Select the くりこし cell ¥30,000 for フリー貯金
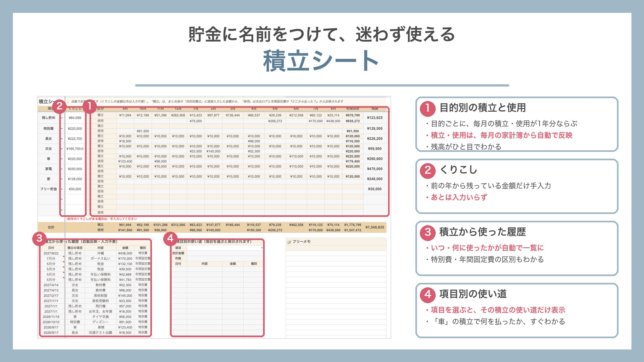This screenshot has height=362, width=644. coord(75,189)
